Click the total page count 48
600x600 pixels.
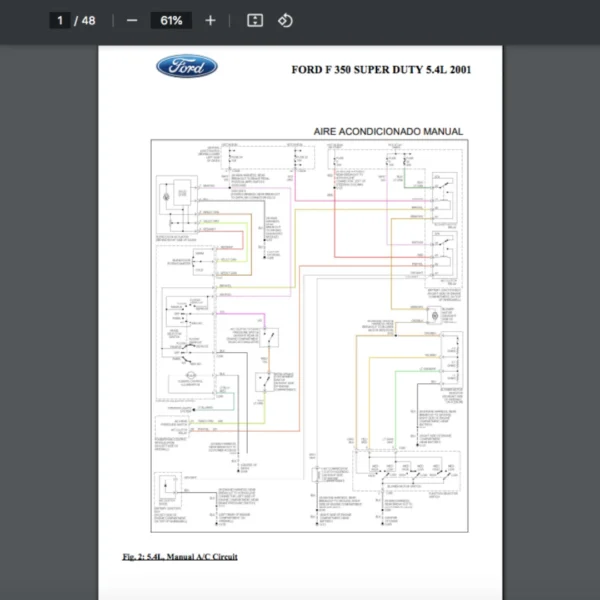point(89,20)
